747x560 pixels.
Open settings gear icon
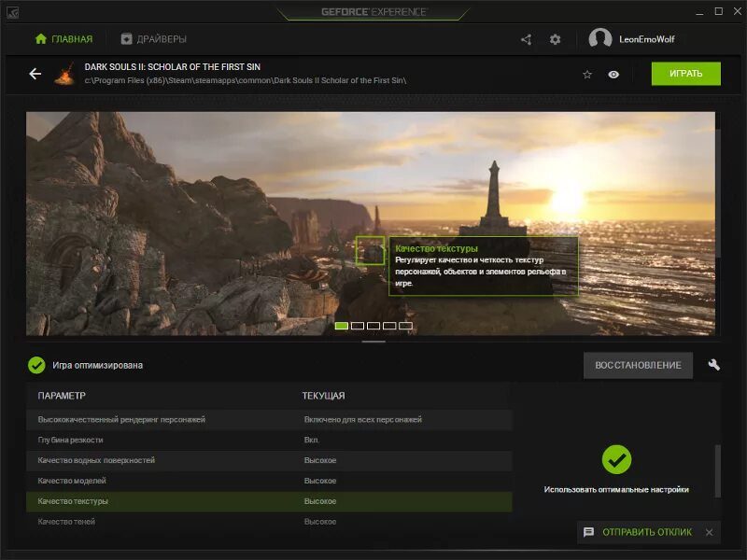click(555, 39)
